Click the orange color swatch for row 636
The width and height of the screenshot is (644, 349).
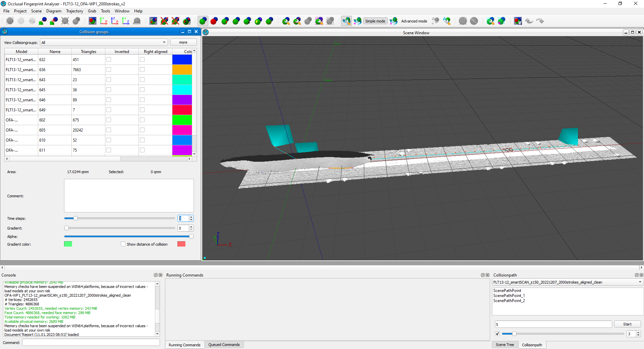click(182, 70)
